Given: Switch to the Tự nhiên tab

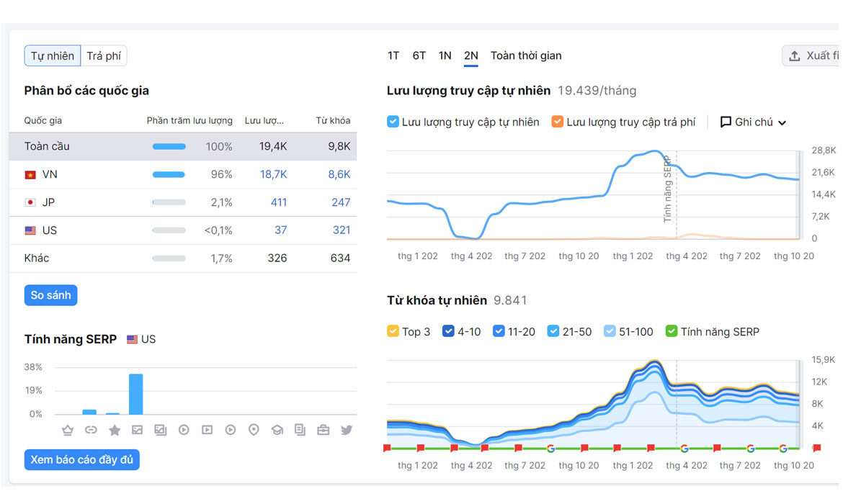Looking at the screenshot, I should [52, 56].
